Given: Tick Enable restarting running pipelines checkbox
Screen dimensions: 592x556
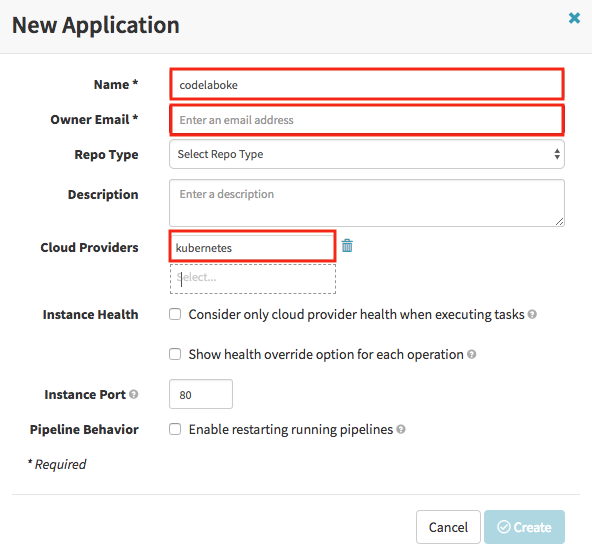Looking at the screenshot, I should [x=175, y=429].
